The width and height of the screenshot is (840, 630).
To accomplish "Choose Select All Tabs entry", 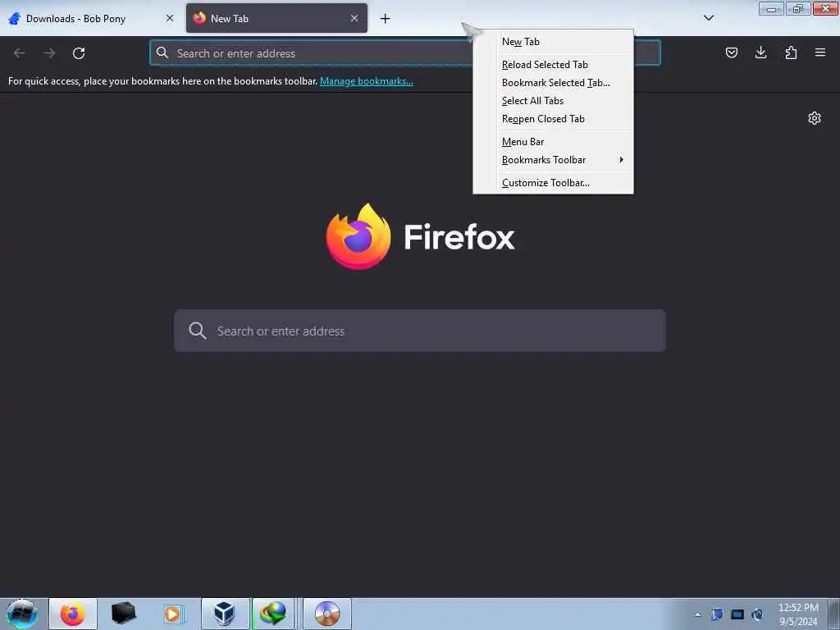I will pyautogui.click(x=553, y=101).
